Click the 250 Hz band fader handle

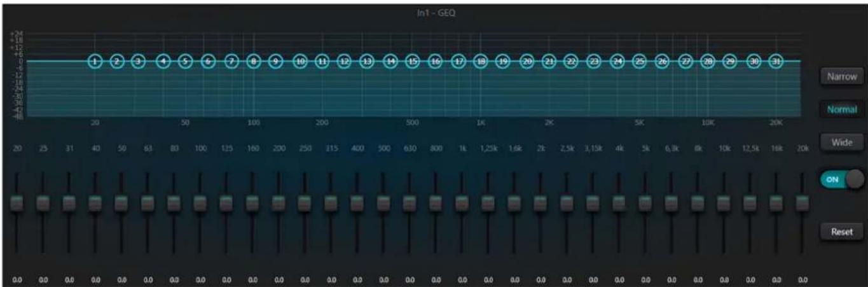pyautogui.click(x=305, y=204)
